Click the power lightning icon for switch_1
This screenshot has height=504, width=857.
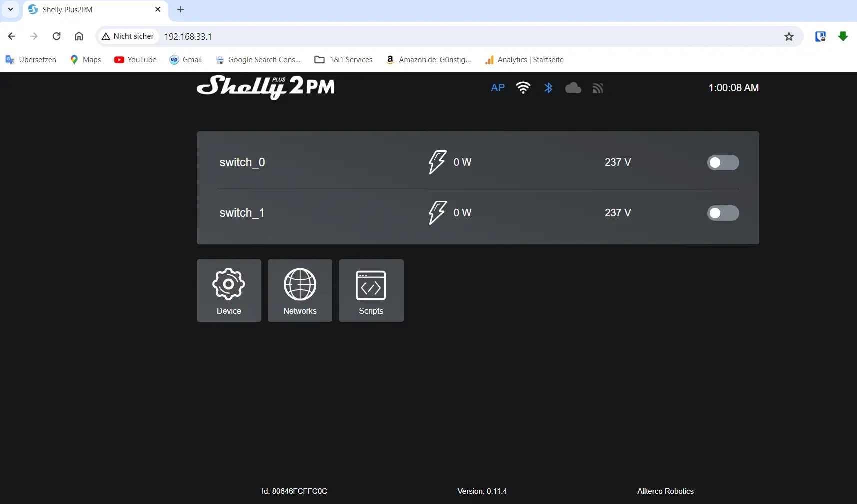(437, 213)
